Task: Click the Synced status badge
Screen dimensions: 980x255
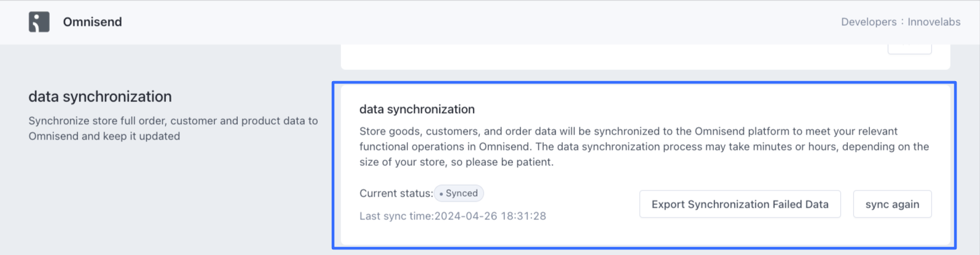Action: click(x=459, y=194)
